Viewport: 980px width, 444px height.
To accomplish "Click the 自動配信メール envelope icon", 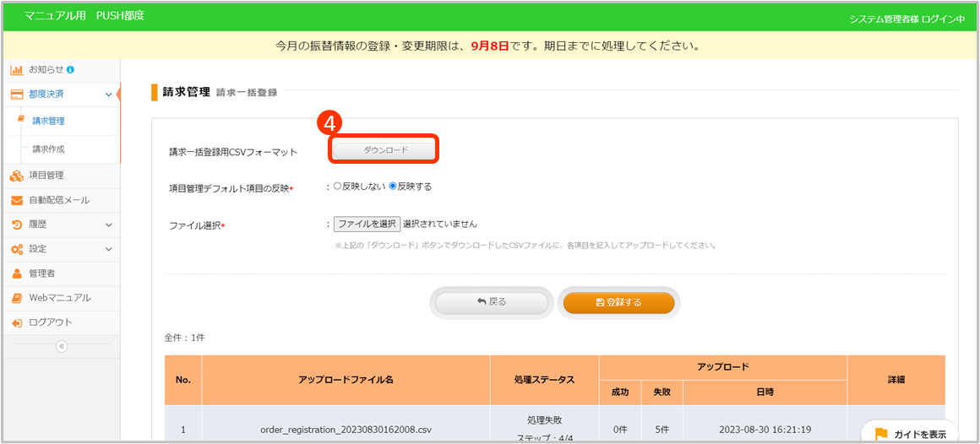I will pyautogui.click(x=17, y=200).
